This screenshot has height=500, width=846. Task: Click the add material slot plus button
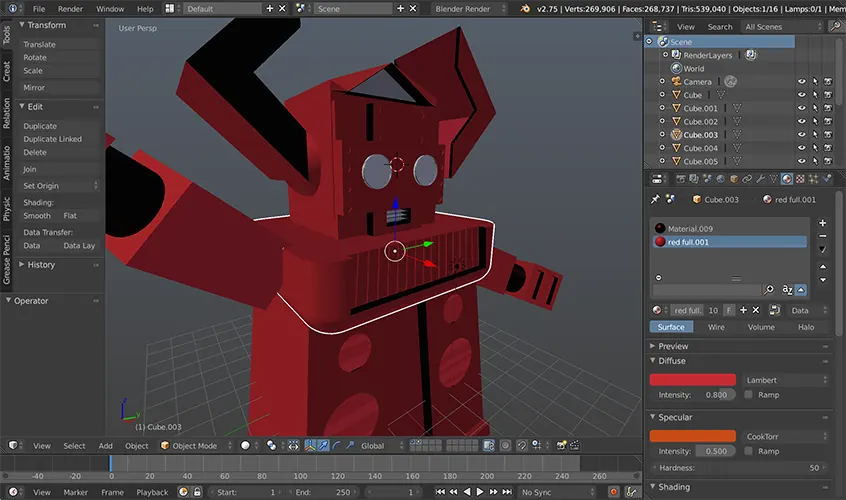point(823,223)
